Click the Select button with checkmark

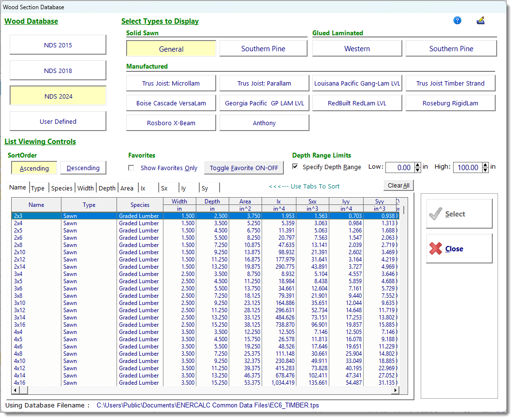tap(459, 214)
